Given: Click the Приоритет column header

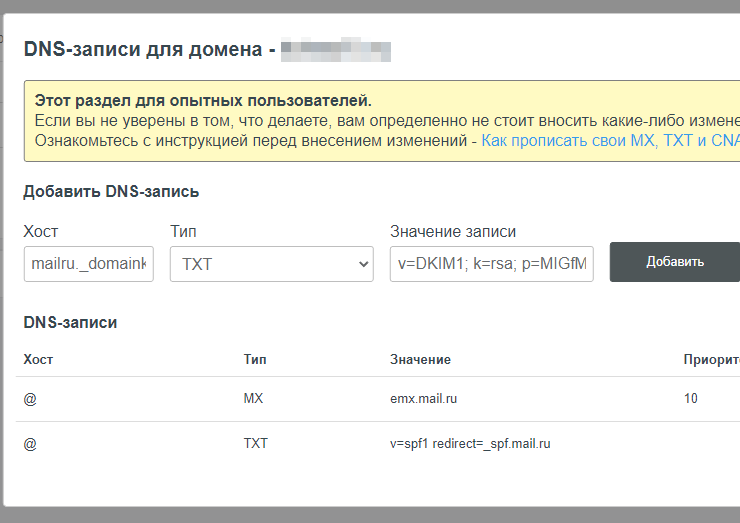Looking at the screenshot, I should 710,359.
